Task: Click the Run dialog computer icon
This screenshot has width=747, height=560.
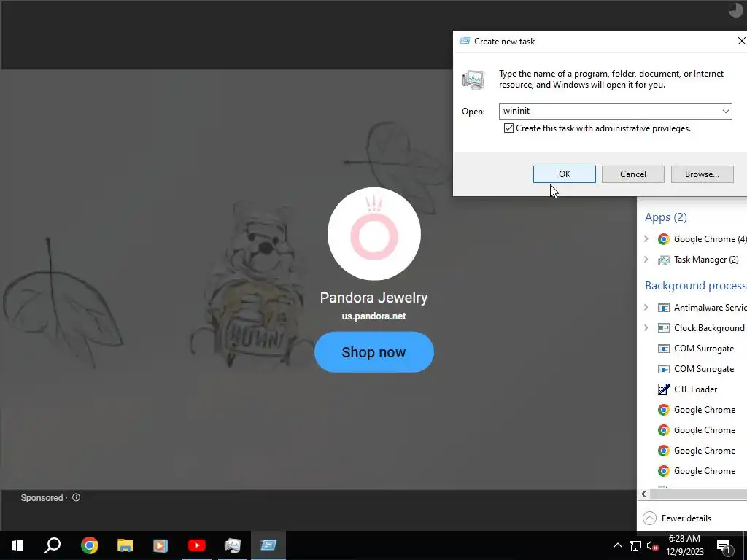Action: 473,80
